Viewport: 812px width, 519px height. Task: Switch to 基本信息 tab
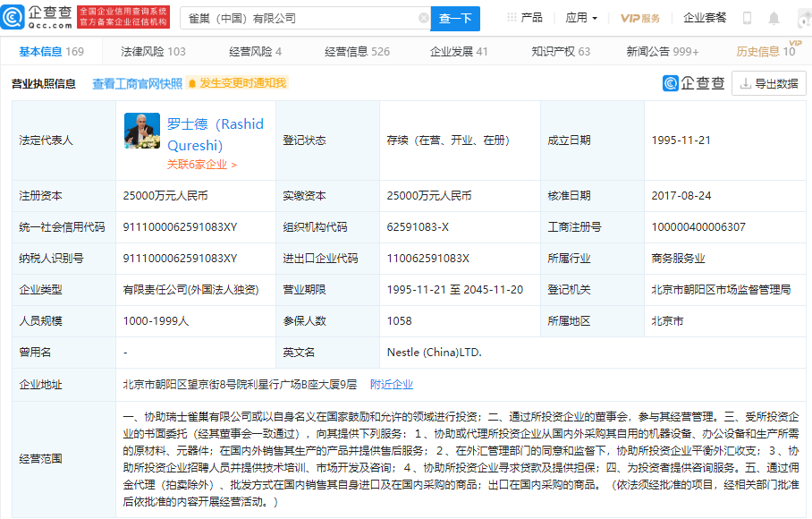point(51,51)
